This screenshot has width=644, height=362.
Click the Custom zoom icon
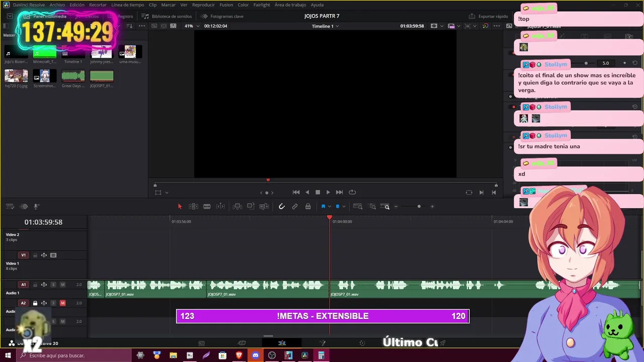click(385, 207)
